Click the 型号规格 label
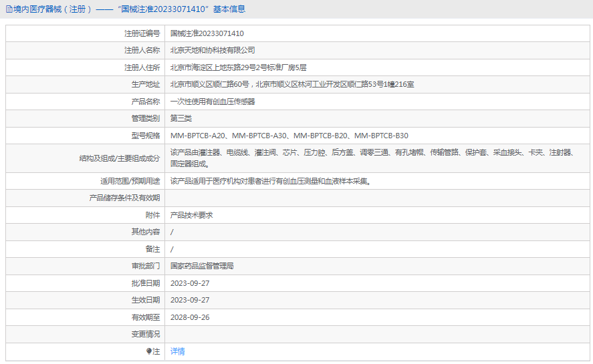593x364 pixels. pyautogui.click(x=146, y=136)
